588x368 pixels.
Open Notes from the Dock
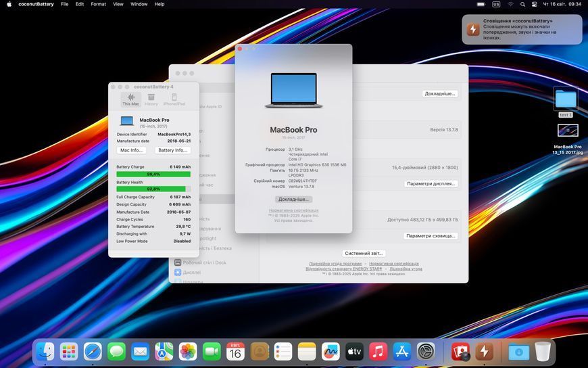pyautogui.click(x=307, y=352)
